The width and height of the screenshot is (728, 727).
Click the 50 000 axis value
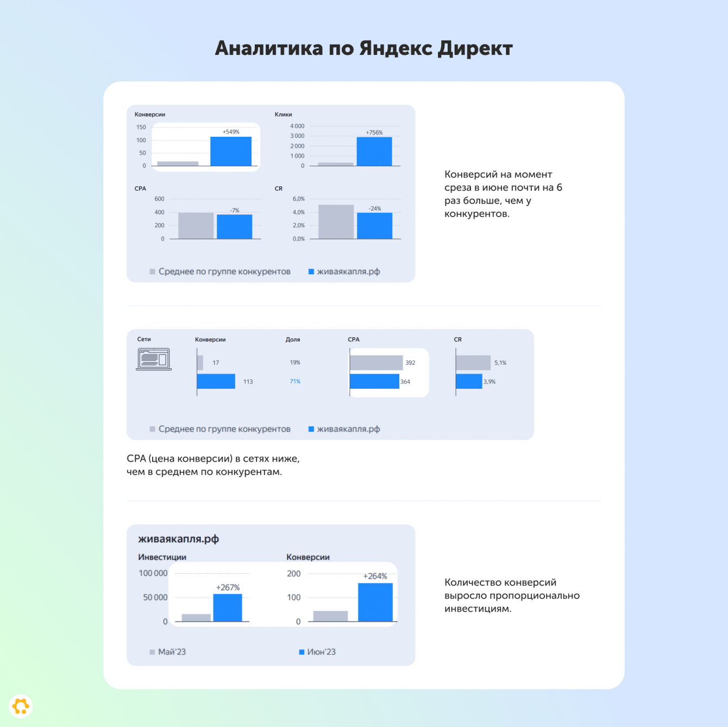coord(155,597)
